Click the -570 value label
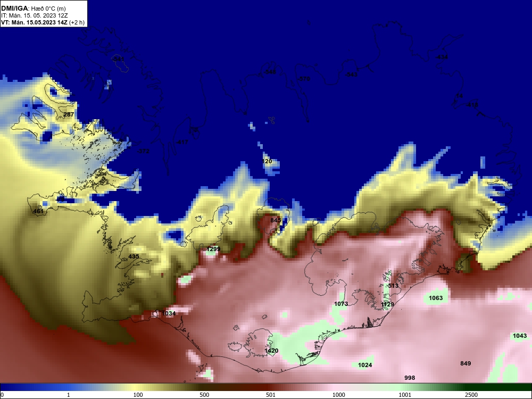 304,79
